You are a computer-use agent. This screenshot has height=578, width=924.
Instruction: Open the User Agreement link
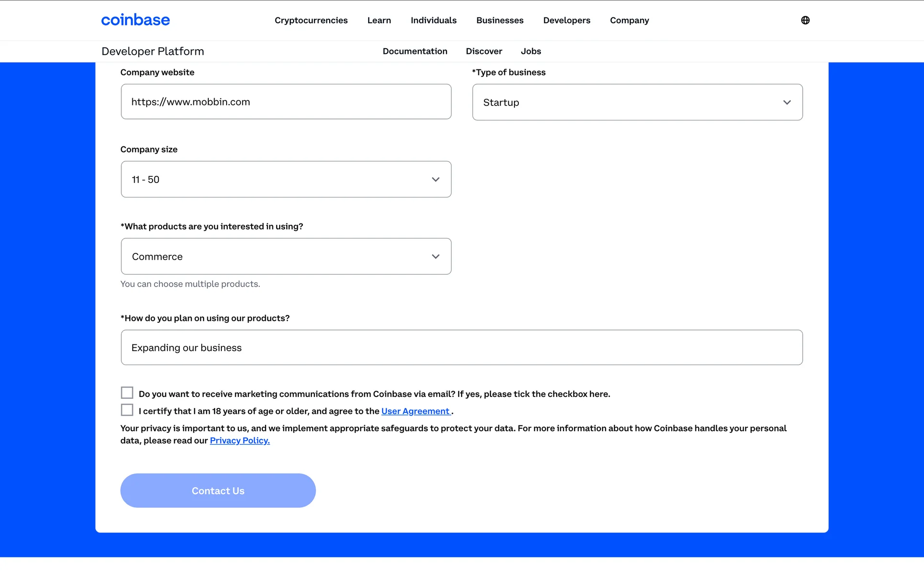pos(415,411)
